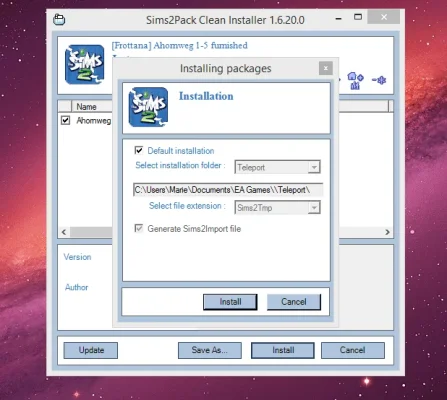The height and width of the screenshot is (400, 447).
Task: Click the house and plumbob category icon
Action: coord(355,81)
